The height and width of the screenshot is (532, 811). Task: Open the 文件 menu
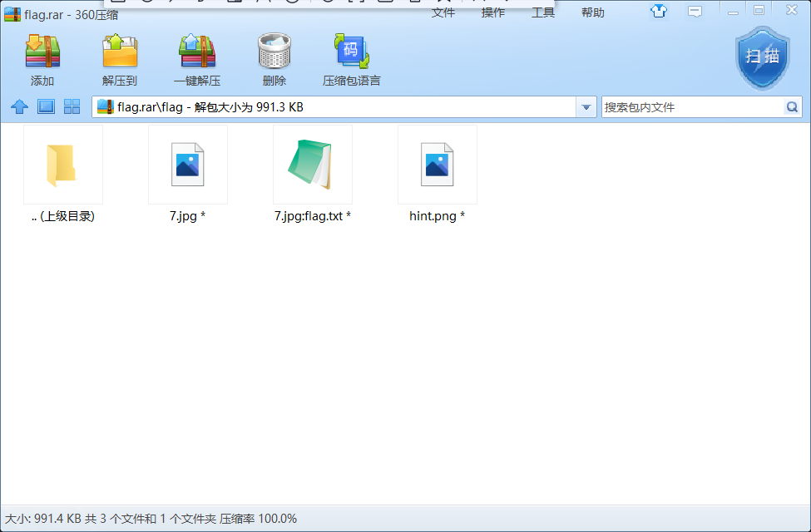[443, 12]
